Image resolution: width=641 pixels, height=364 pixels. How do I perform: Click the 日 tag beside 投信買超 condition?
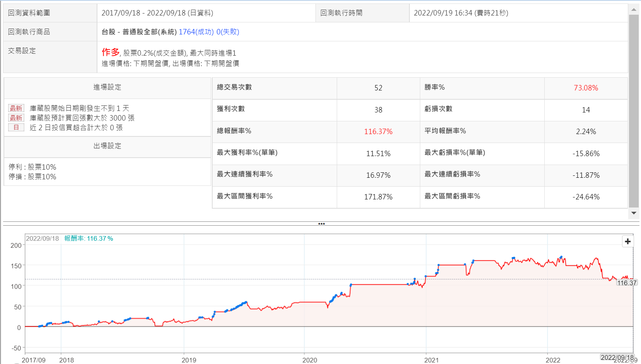click(x=16, y=128)
